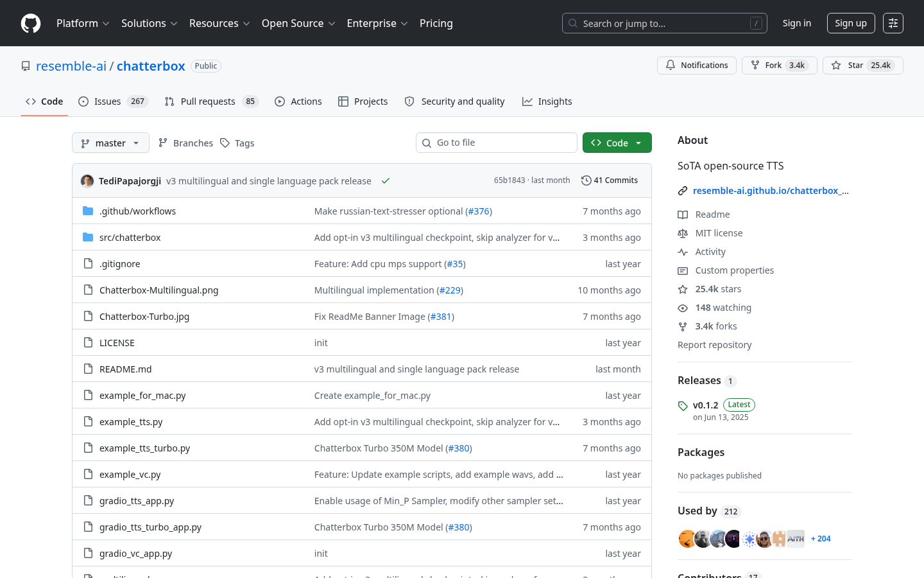
Task: Expand the Solutions menu
Action: [149, 23]
